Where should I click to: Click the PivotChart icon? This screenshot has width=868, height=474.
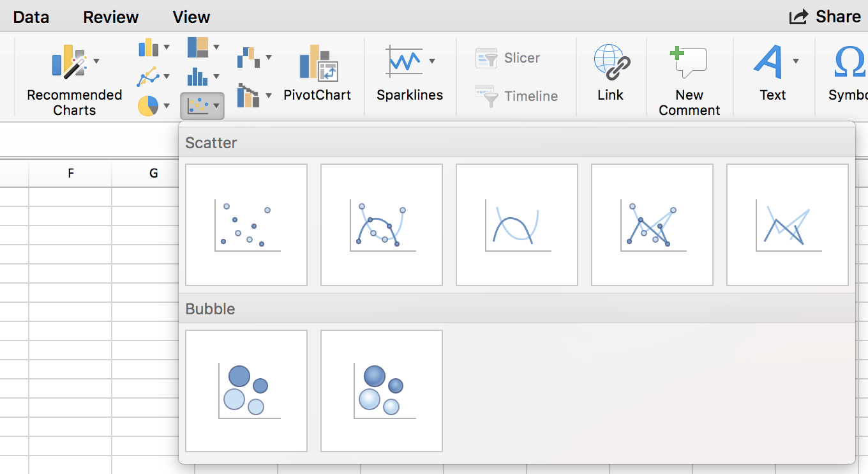[317, 64]
